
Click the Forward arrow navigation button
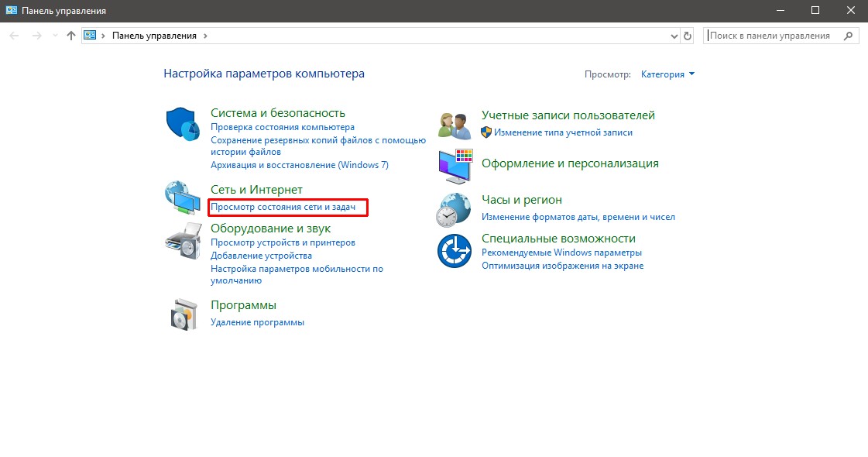[36, 36]
